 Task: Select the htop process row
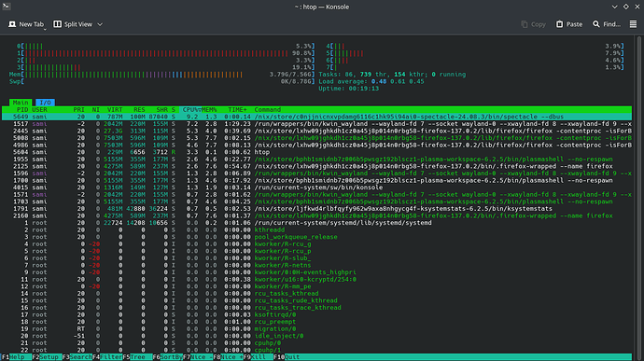click(x=316, y=152)
